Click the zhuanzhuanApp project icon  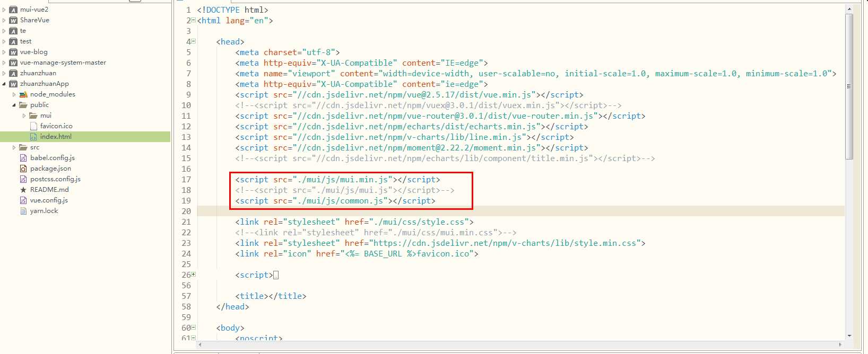point(13,84)
